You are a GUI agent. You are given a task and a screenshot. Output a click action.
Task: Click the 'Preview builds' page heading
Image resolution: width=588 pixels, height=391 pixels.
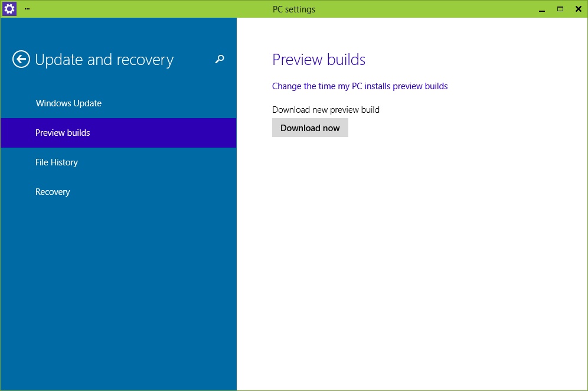319,60
